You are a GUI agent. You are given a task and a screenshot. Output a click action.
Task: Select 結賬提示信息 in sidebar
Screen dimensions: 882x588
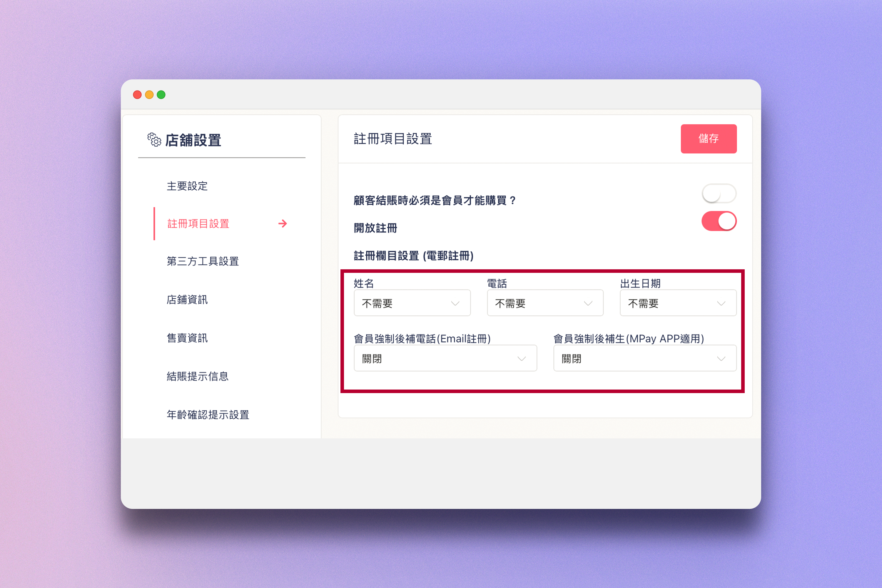point(198,376)
